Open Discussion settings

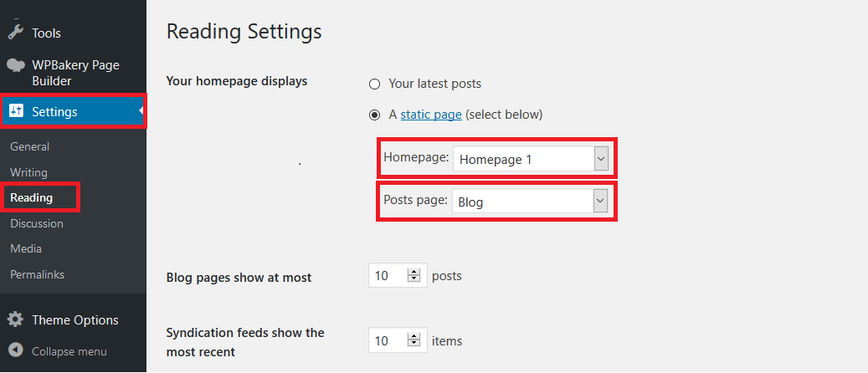point(37,223)
